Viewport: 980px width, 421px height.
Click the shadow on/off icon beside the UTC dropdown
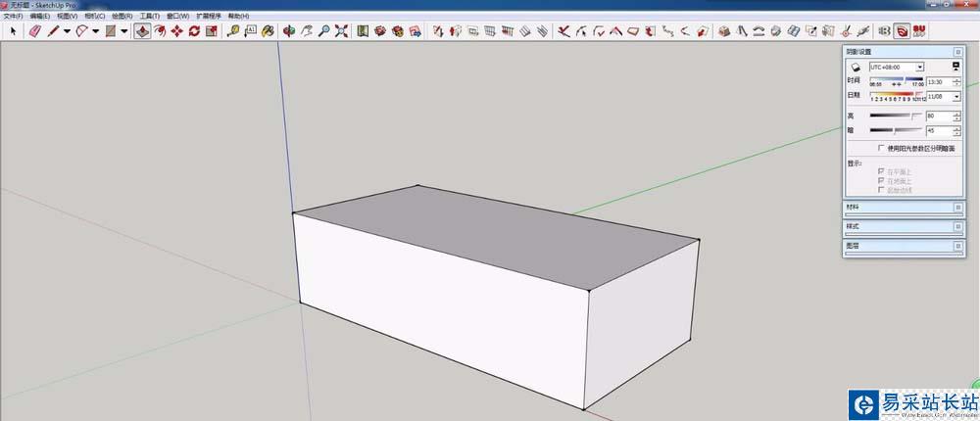pos(855,67)
